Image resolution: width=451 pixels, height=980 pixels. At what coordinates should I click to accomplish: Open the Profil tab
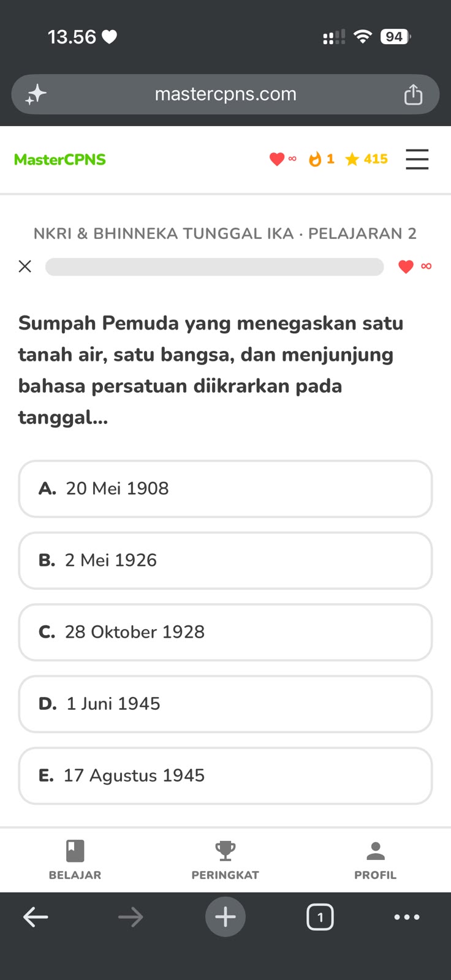click(376, 860)
